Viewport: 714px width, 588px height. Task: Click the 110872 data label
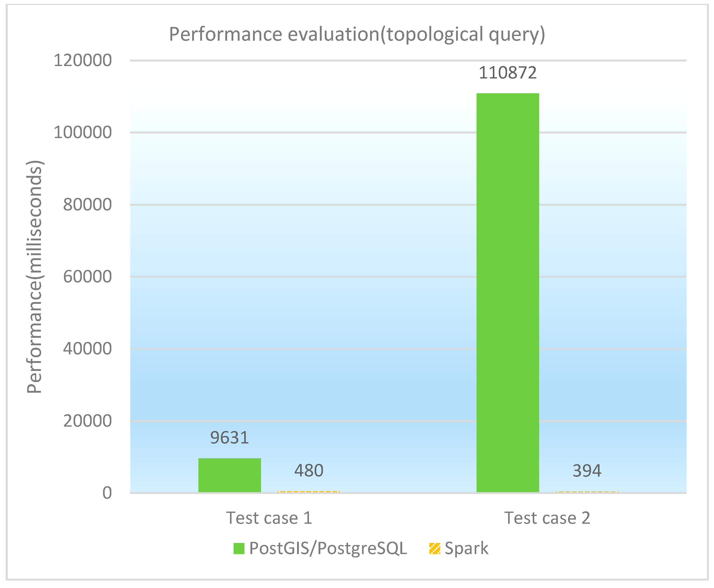pos(508,73)
